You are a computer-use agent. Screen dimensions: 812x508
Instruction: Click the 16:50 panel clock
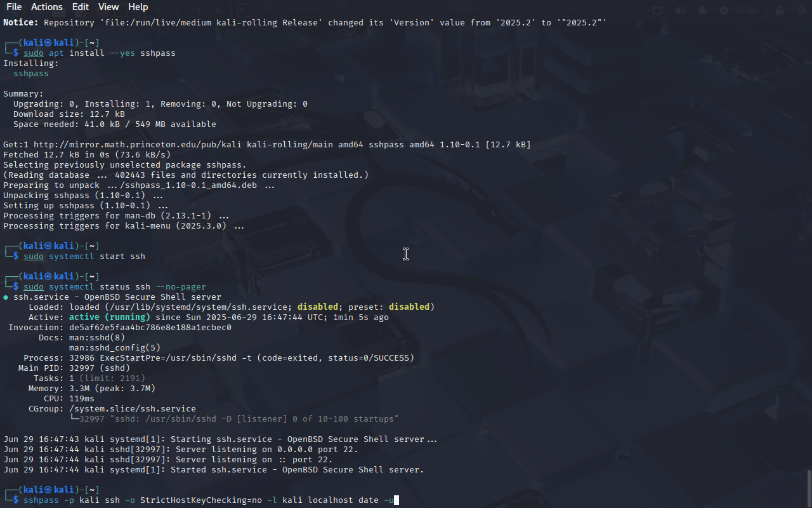(x=747, y=10)
